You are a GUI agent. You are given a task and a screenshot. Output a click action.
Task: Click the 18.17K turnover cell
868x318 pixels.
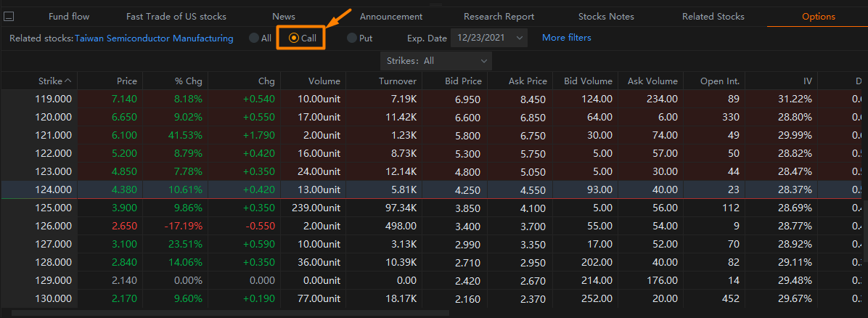click(x=402, y=298)
